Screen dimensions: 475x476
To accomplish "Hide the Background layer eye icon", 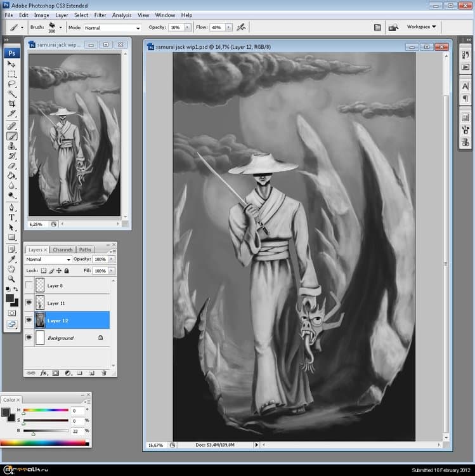I will [x=29, y=338].
